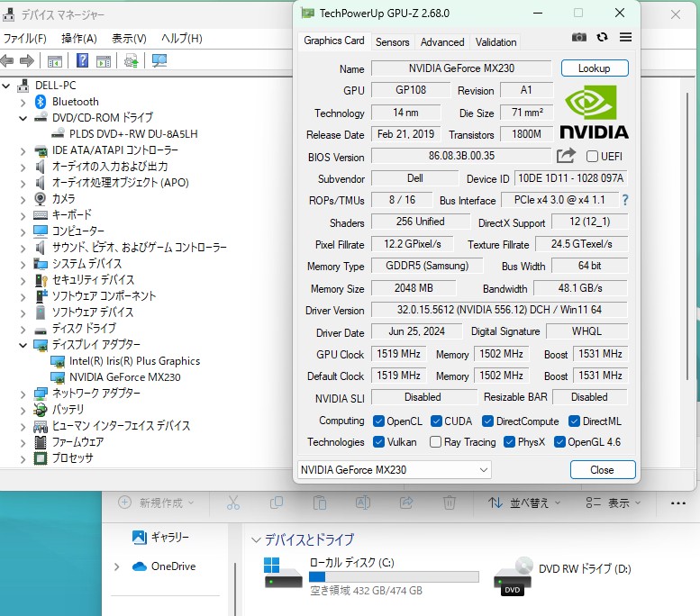Toggle the Vulkan checkbox
Image resolution: width=700 pixels, height=616 pixels.
[x=378, y=442]
